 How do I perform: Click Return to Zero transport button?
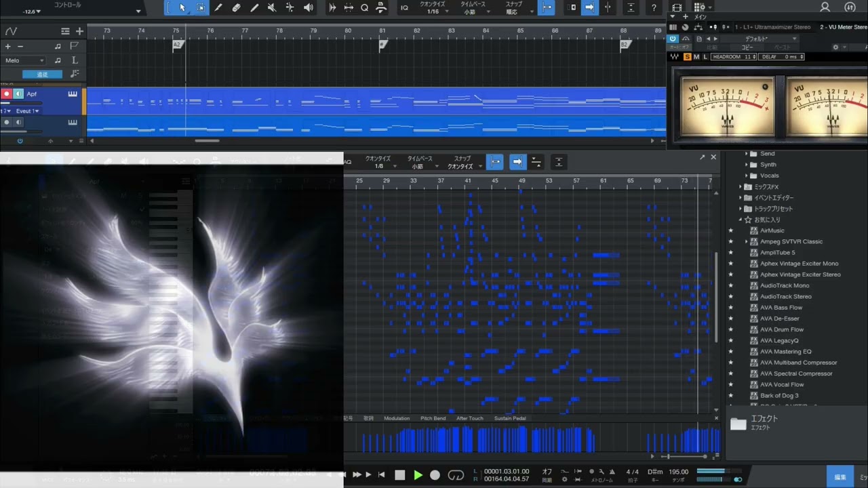coord(382,475)
